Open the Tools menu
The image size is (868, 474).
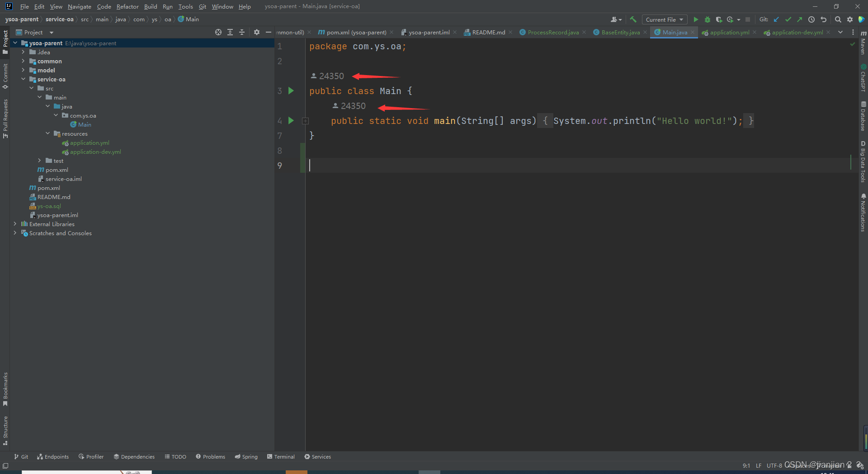click(185, 6)
